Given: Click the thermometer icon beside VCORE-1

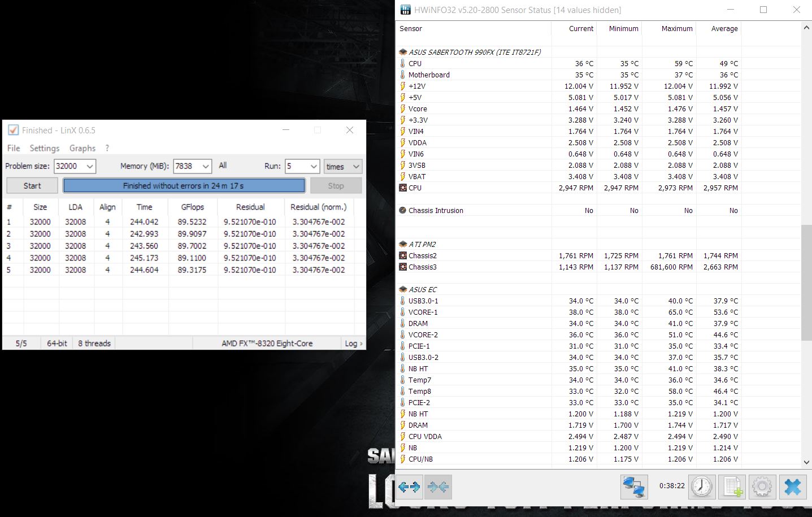Looking at the screenshot, I should point(403,312).
